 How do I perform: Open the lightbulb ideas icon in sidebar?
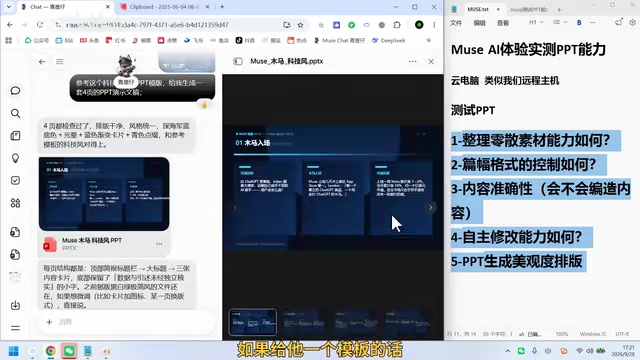[15, 158]
